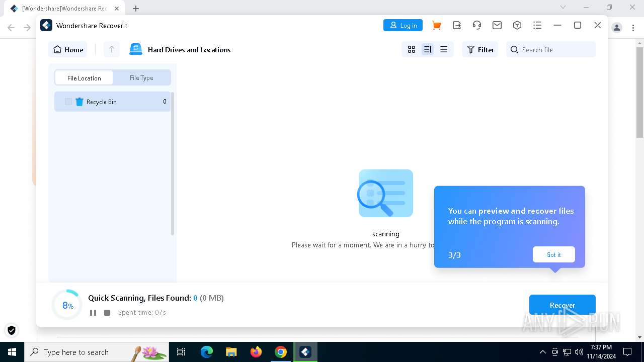The image size is (644, 362).
Task: Open Windows Start menu
Action: point(12,352)
